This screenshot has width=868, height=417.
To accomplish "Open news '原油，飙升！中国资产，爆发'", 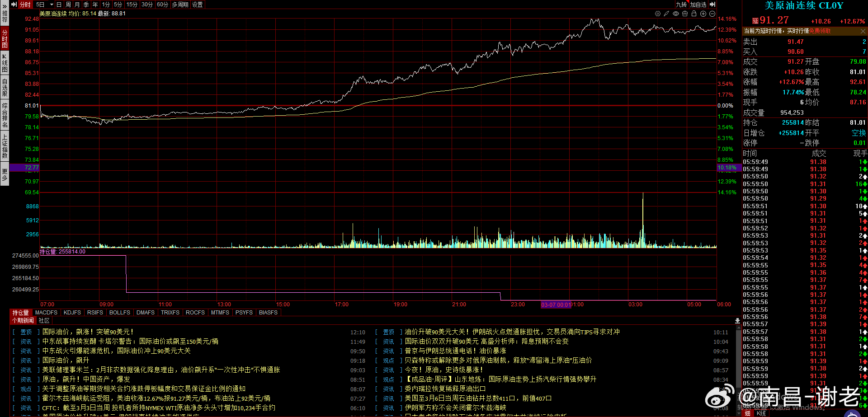I will tap(86, 380).
